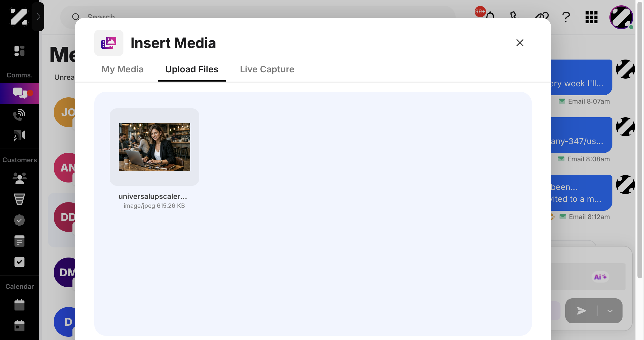Open the paid video call icon in sidebar
The image size is (644, 340).
pos(19,135)
